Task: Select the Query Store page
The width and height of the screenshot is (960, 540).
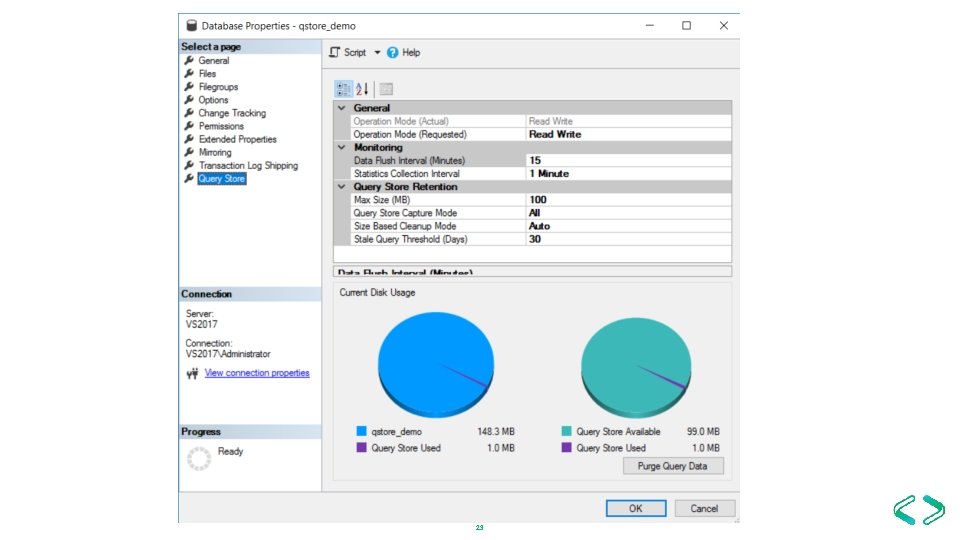Action: (222, 179)
